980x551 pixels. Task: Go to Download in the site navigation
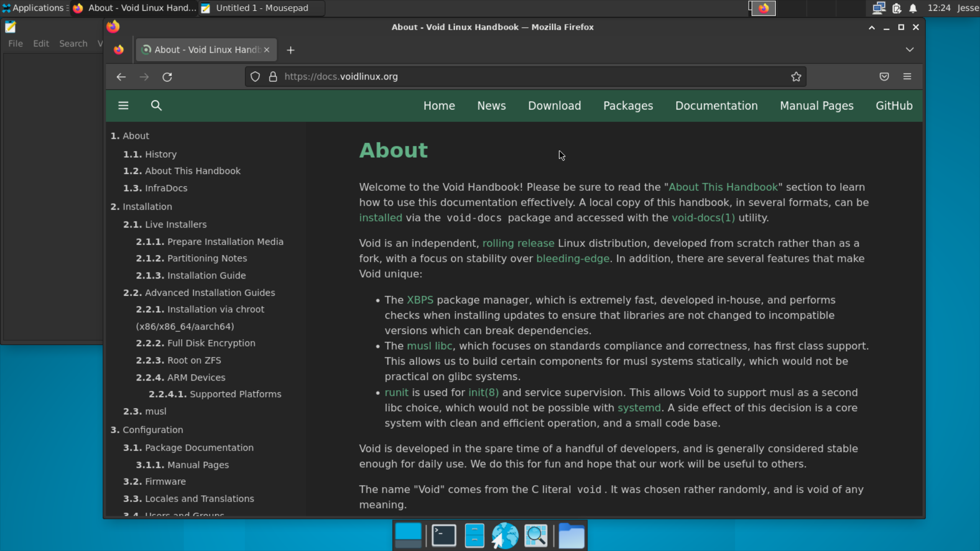554,106
